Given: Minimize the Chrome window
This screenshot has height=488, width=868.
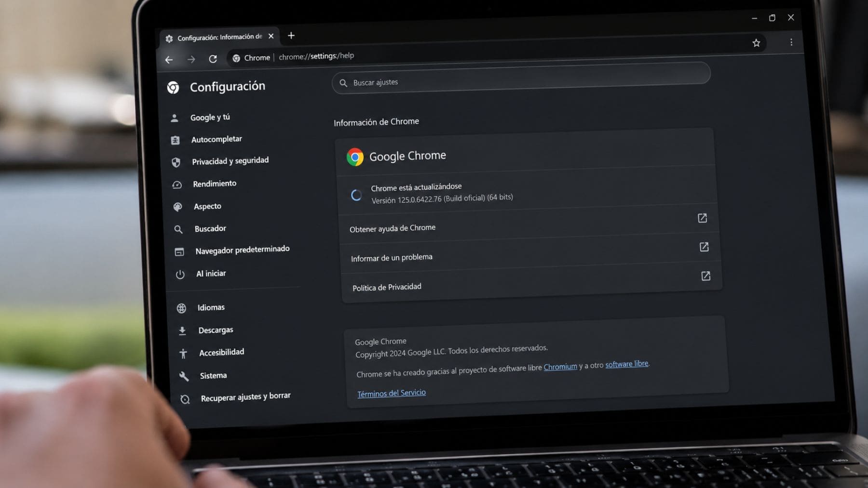Looking at the screenshot, I should 754,18.
